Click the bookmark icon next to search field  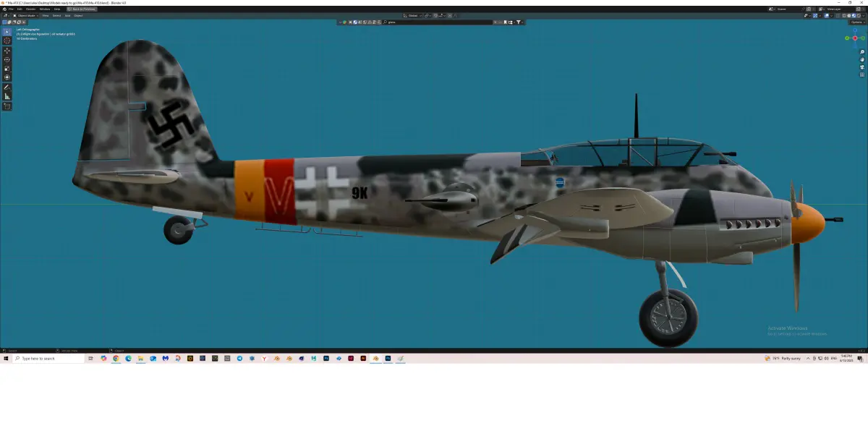(505, 22)
